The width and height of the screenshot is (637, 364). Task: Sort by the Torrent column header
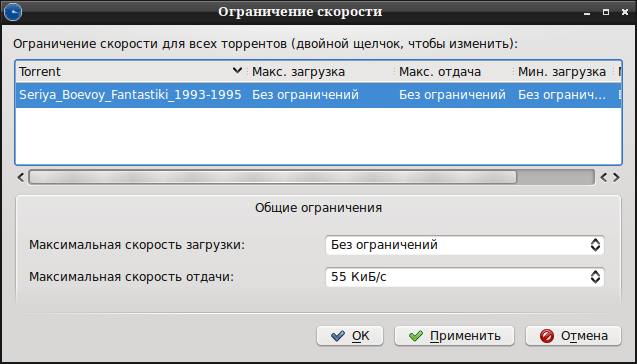pos(131,72)
